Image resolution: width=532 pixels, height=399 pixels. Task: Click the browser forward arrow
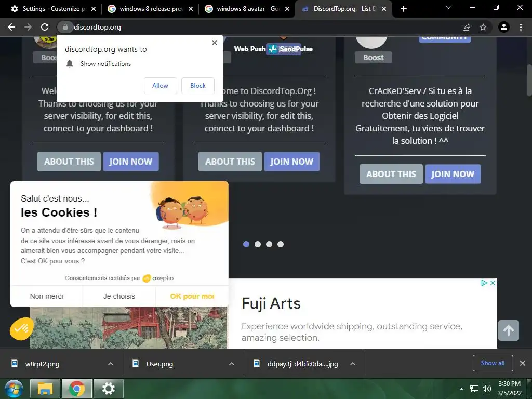(28, 27)
